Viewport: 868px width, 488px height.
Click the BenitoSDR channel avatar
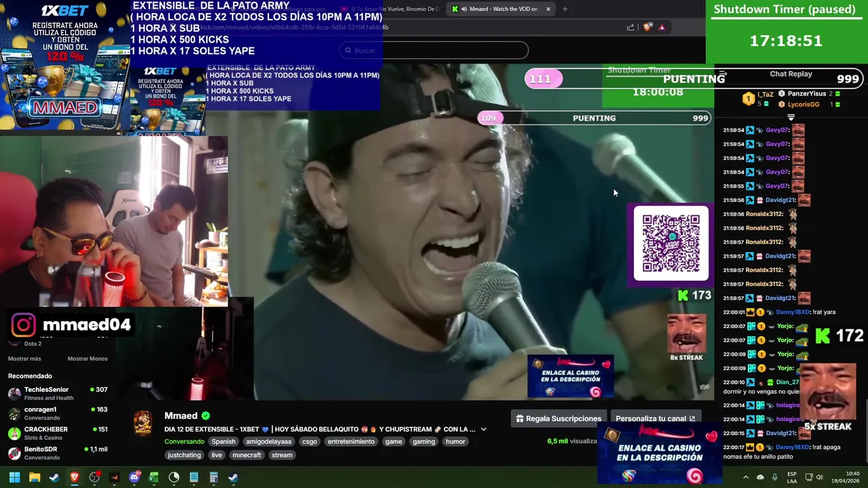point(14,453)
